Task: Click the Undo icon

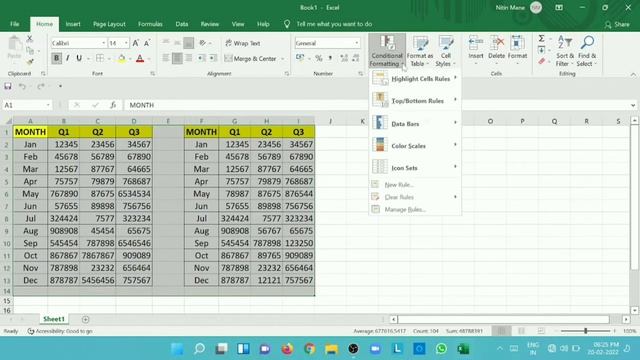Action: pos(22,86)
